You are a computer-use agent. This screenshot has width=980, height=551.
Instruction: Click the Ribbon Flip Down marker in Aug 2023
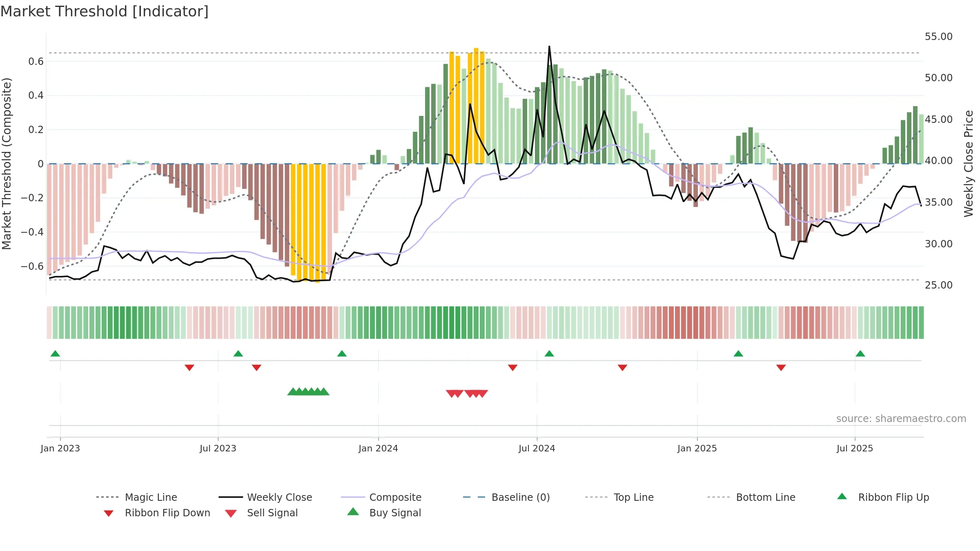pos(256,368)
